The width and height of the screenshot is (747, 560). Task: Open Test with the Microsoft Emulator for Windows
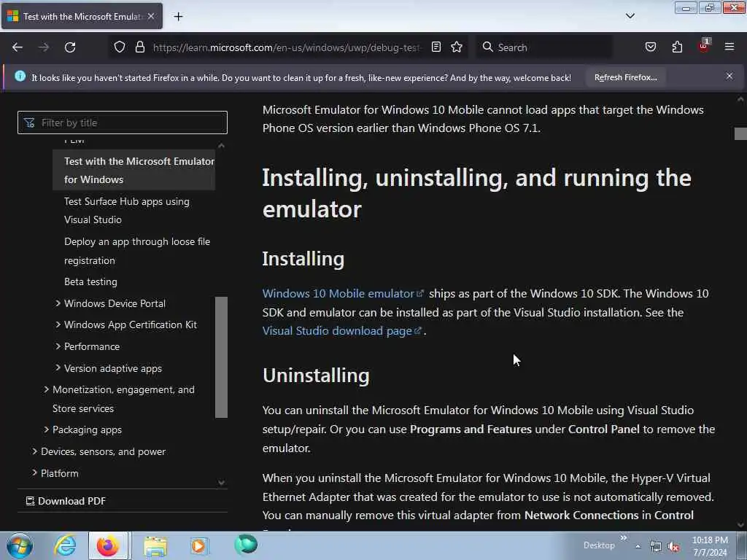pos(134,171)
